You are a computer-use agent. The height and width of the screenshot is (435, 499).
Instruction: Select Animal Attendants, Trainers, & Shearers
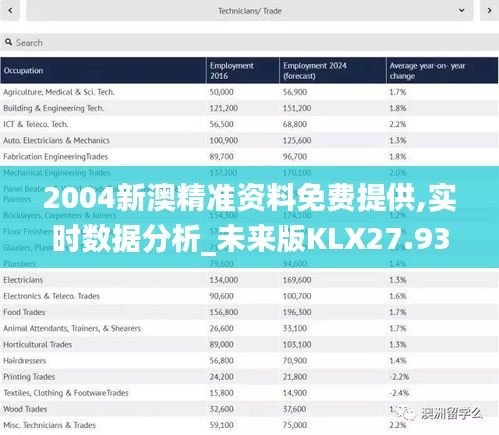249,328
